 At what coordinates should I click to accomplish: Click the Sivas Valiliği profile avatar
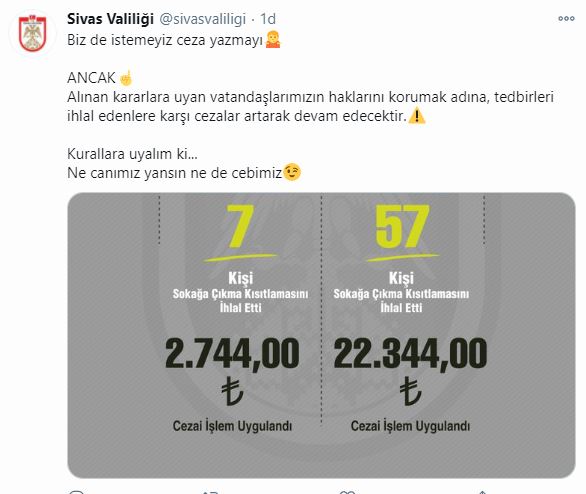(x=33, y=34)
